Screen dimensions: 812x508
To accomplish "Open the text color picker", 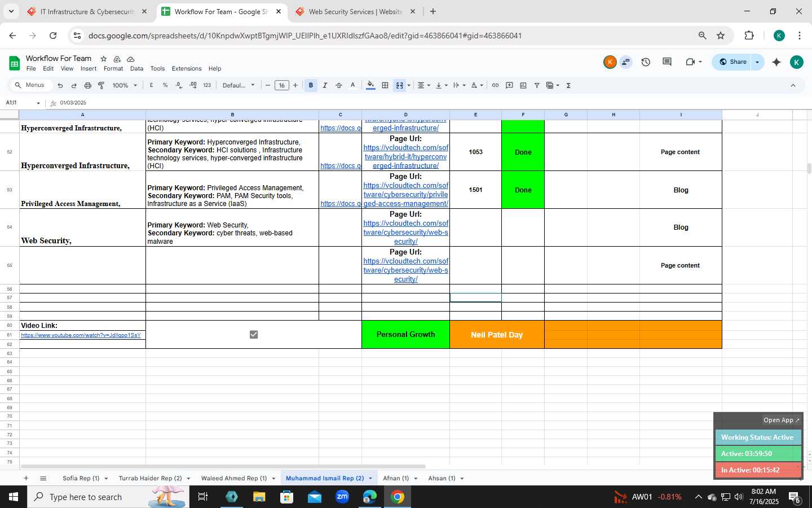I will point(353,85).
